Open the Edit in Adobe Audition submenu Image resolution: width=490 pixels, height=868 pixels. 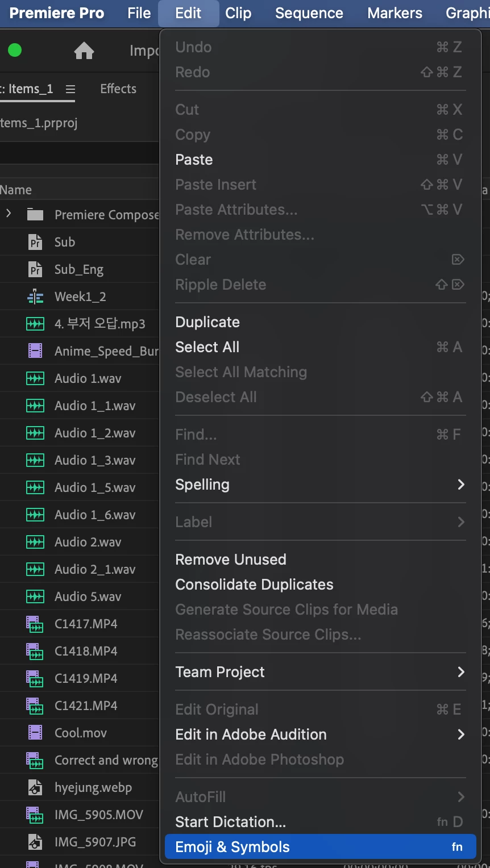coord(320,735)
